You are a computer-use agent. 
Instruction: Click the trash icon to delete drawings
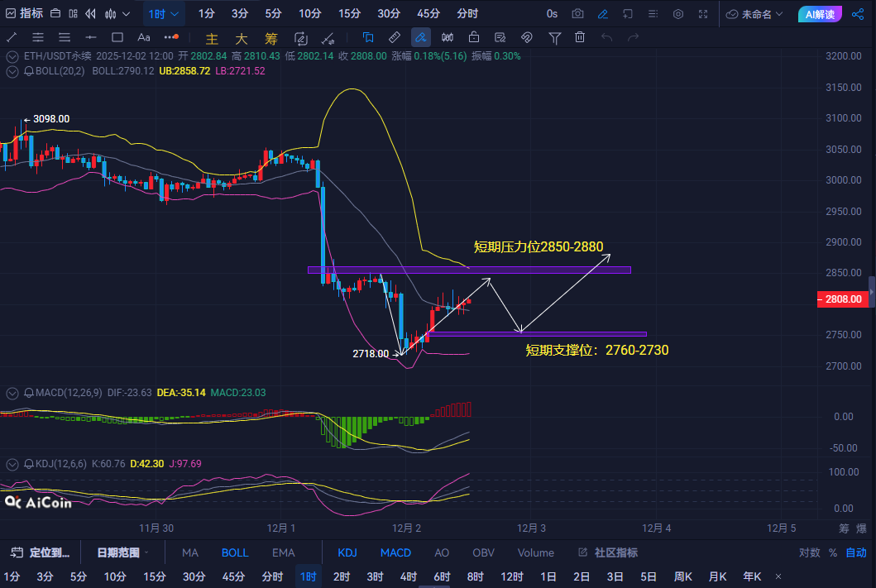click(x=580, y=37)
